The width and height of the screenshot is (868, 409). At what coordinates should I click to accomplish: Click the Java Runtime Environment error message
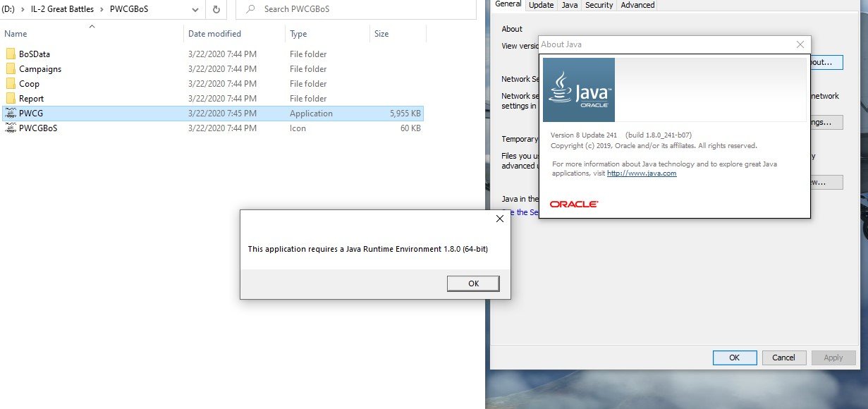(368, 249)
